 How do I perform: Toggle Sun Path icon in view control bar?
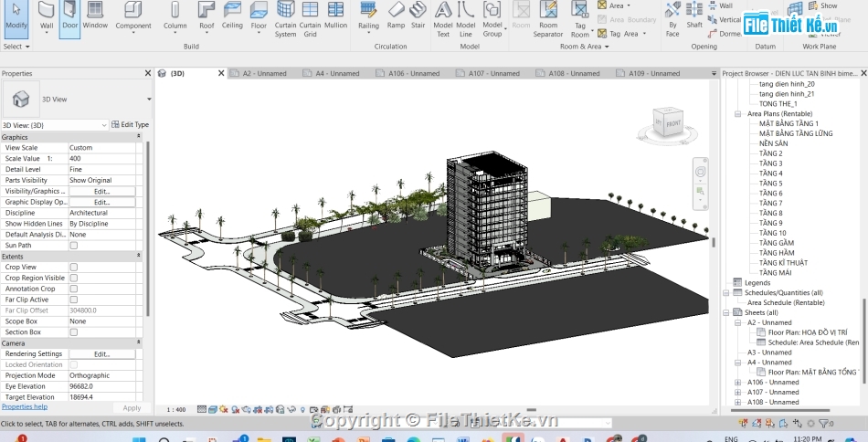point(224,410)
